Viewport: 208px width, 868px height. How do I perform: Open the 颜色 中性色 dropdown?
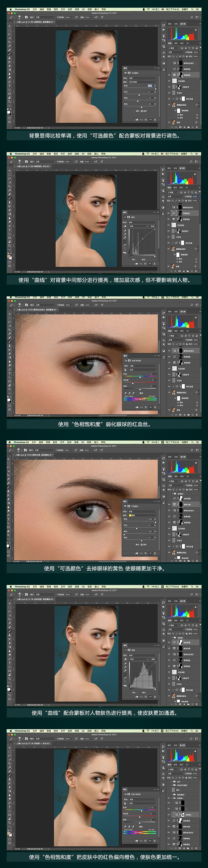(x=142, y=82)
